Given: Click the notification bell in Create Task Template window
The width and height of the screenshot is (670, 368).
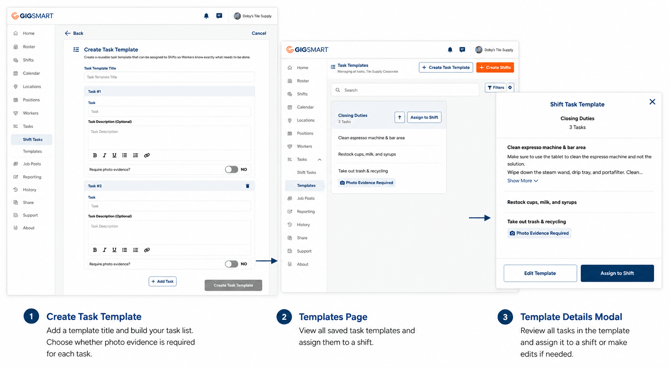Looking at the screenshot, I should tap(206, 16).
